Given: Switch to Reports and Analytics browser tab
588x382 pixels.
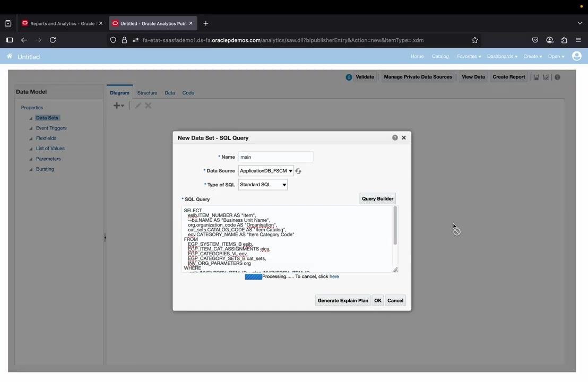Looking at the screenshot, I should [62, 23].
